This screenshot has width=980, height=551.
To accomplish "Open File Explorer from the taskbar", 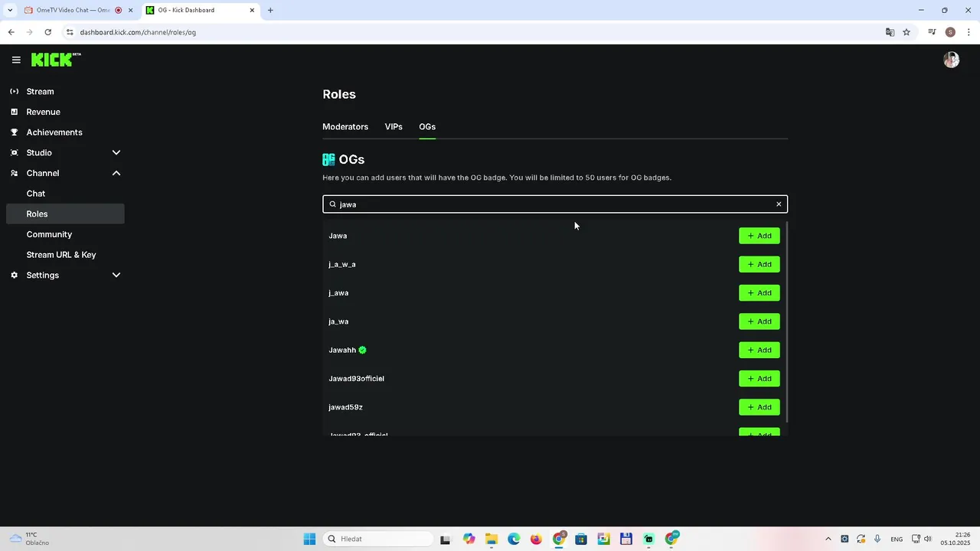I will [491, 539].
